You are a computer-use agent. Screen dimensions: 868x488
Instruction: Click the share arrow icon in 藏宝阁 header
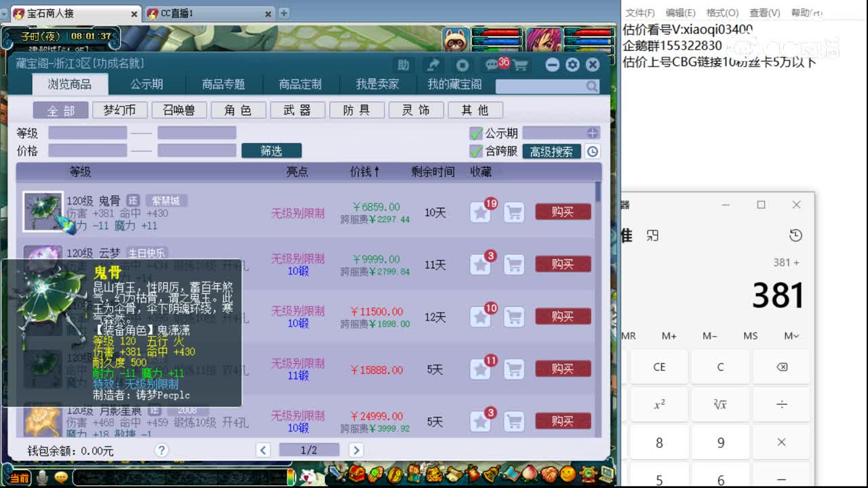pos(433,65)
